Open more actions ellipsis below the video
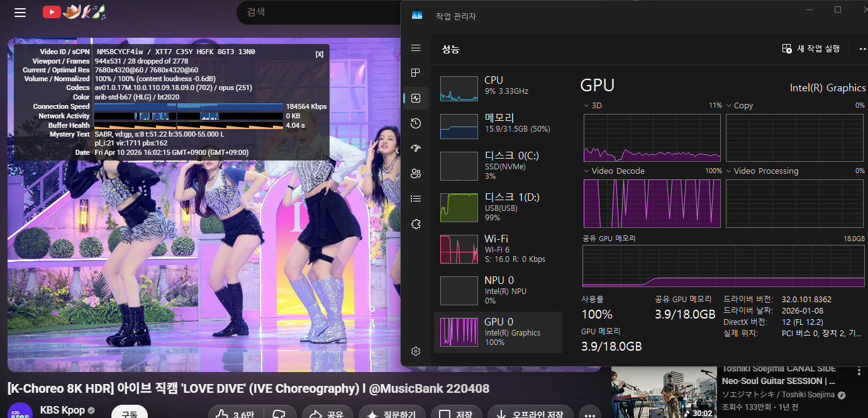 coord(589,414)
